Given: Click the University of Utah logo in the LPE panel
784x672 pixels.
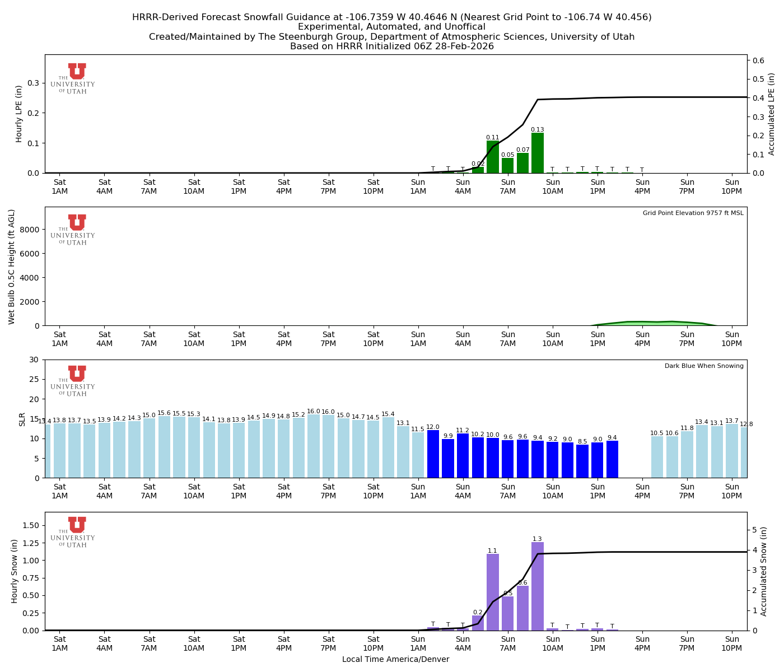Looking at the screenshot, I should click(x=76, y=74).
